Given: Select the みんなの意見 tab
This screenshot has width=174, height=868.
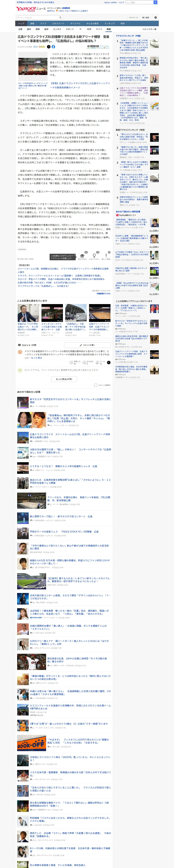Looking at the screenshot, I should click(93, 24).
